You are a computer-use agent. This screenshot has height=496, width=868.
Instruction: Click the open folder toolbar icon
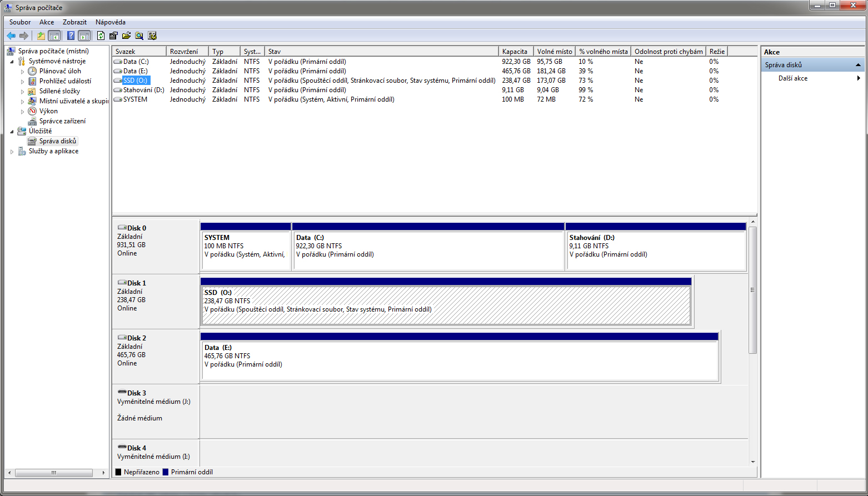126,36
